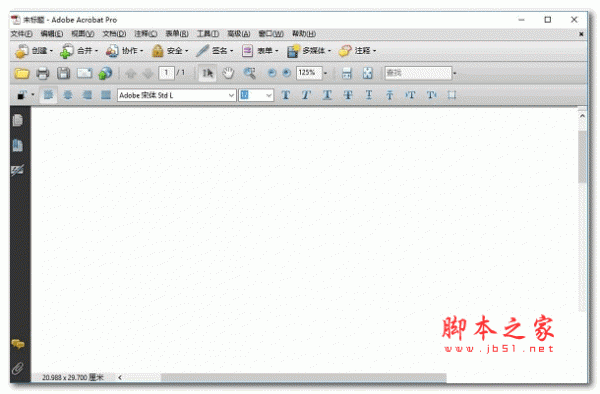Open the Comments panel speech bubbles icon
Image resolution: width=600 pixels, height=394 pixels.
tap(18, 344)
